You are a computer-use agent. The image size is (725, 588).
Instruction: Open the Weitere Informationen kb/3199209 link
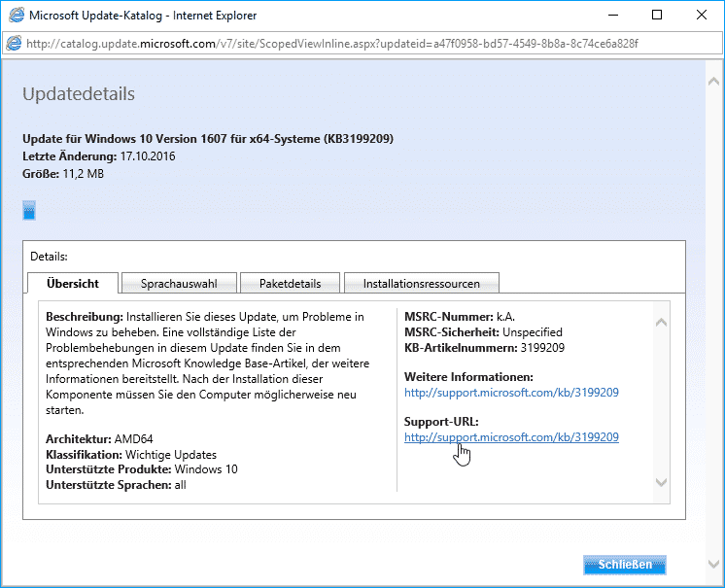pyautogui.click(x=511, y=393)
